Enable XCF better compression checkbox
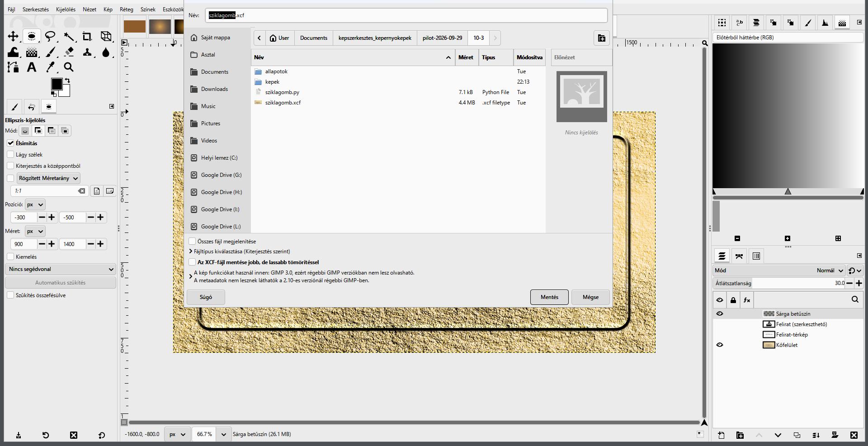The height and width of the screenshot is (446, 868). click(192, 262)
